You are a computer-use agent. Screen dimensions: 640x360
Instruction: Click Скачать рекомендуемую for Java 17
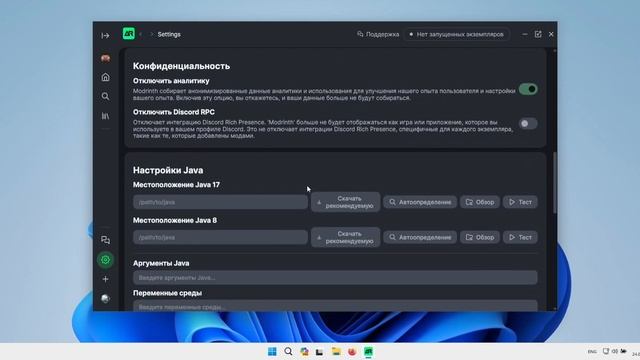345,202
